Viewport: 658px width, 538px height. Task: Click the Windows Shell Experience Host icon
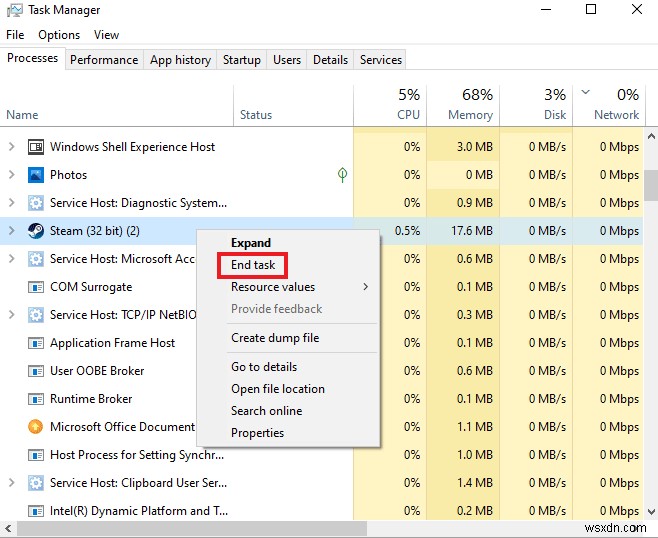tap(35, 147)
